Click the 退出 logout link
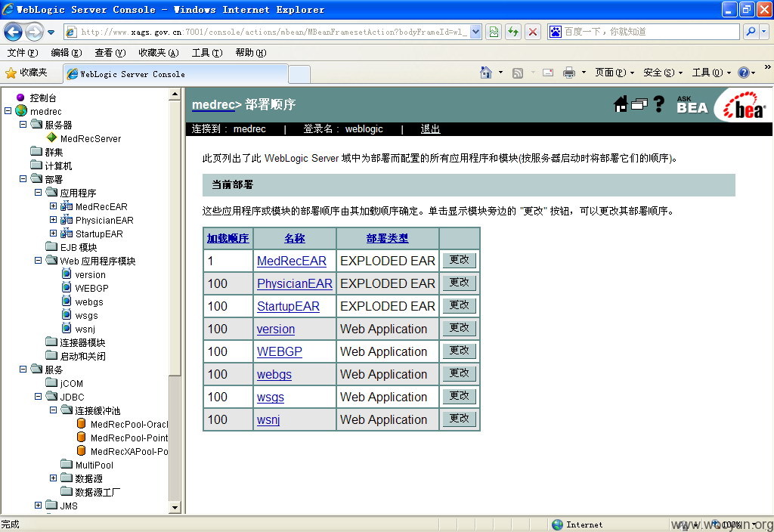This screenshot has width=774, height=532. (x=430, y=128)
